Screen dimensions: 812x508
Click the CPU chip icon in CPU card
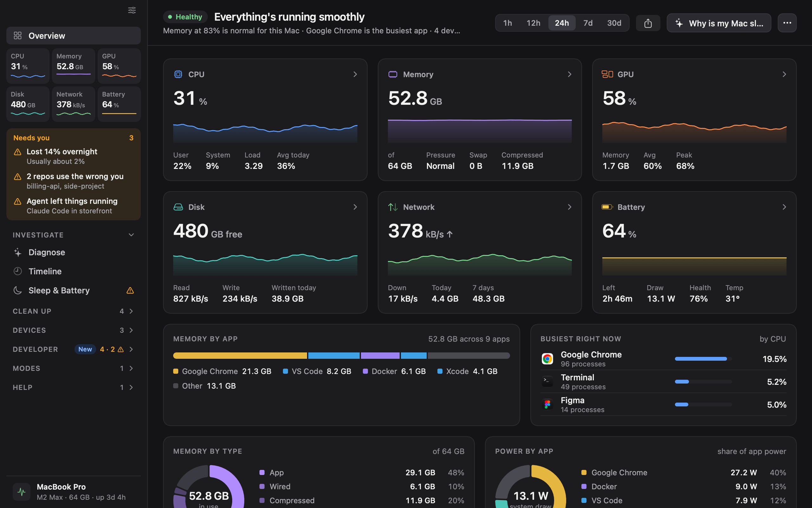(178, 74)
